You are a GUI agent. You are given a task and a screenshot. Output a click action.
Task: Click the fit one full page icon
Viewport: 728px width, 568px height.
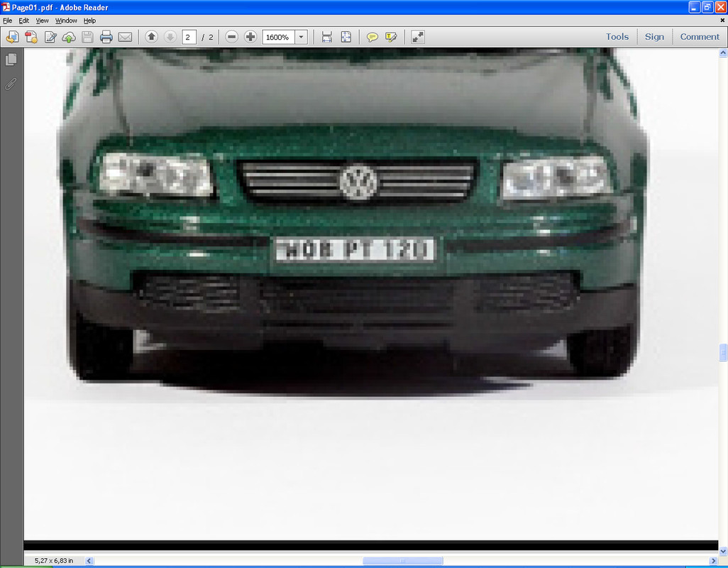pyautogui.click(x=346, y=37)
